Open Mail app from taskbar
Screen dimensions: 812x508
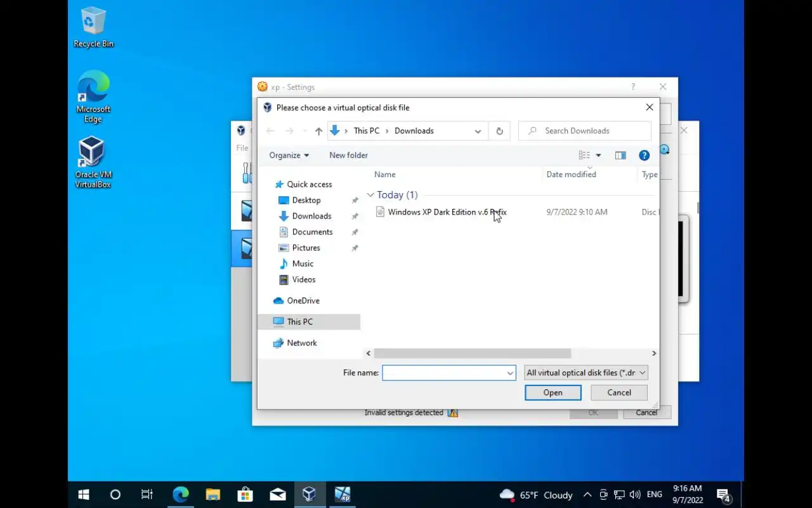(277, 494)
